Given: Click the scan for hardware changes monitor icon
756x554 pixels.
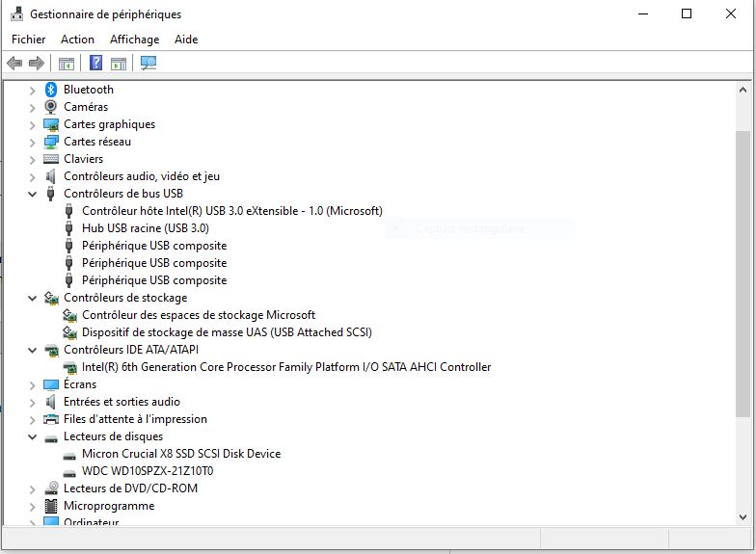Looking at the screenshot, I should click(x=148, y=64).
